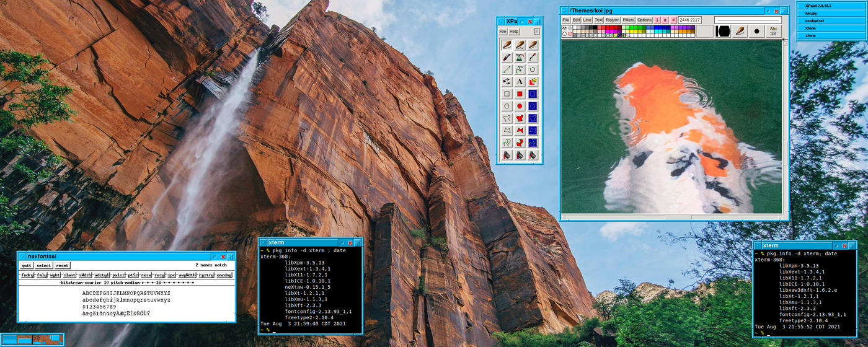The width and height of the screenshot is (868, 347).
Task: Open the encdng dropdown in nexfontsel
Action: point(224,275)
